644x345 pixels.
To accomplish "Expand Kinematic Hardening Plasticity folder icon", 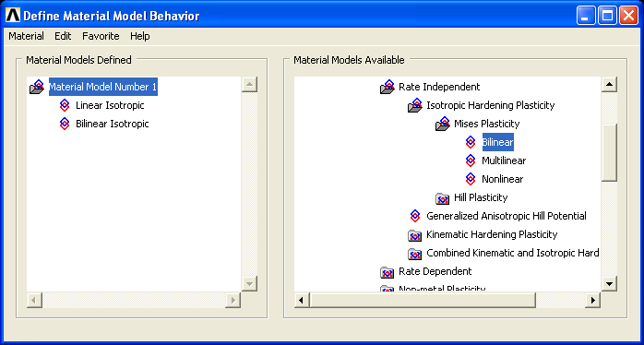I will 415,235.
